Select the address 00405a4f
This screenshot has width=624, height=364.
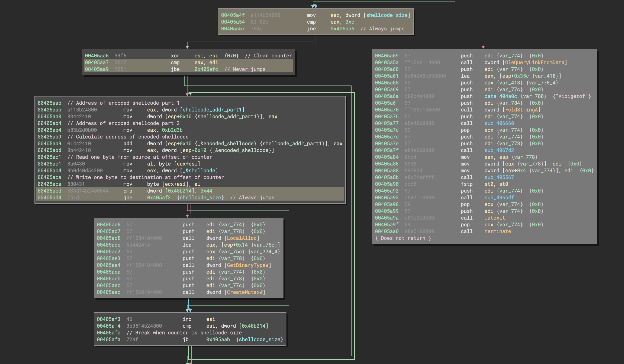coord(233,15)
